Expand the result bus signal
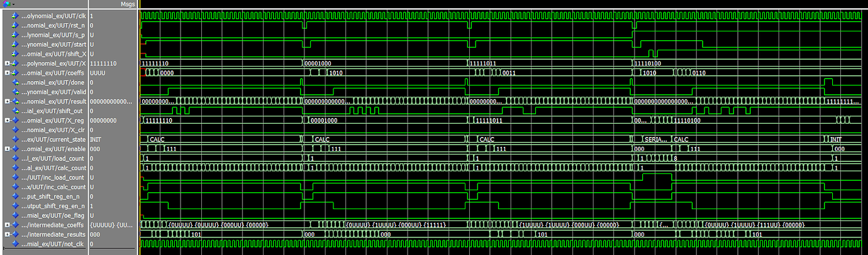 (x=7, y=101)
